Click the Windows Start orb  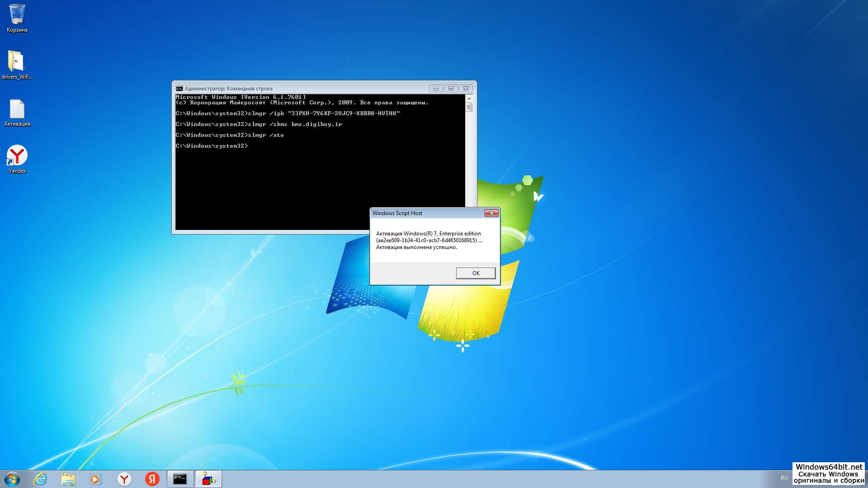tap(12, 479)
